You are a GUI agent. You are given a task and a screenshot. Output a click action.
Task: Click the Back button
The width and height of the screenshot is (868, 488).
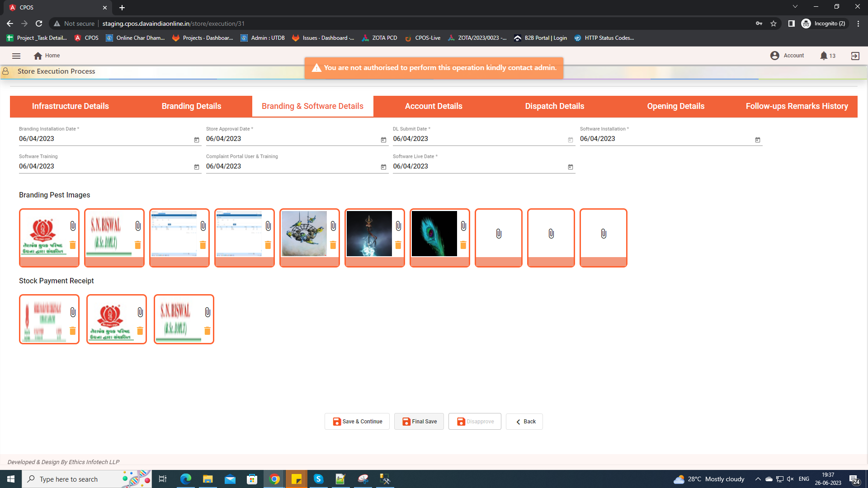click(x=524, y=422)
